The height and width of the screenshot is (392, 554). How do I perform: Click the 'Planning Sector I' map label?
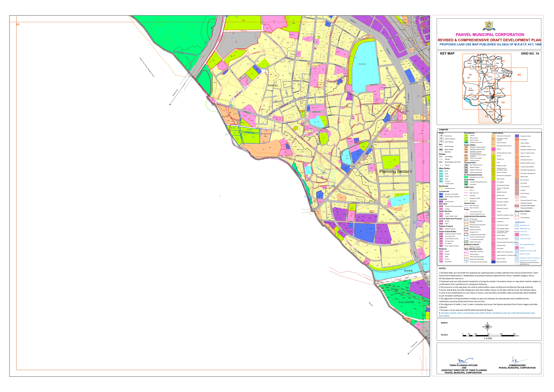coord(395,171)
